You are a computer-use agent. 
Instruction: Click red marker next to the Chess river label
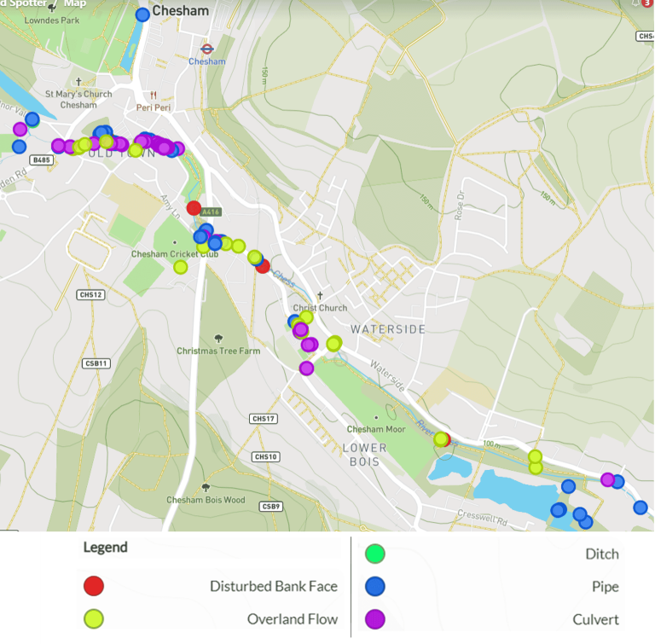coord(264,266)
